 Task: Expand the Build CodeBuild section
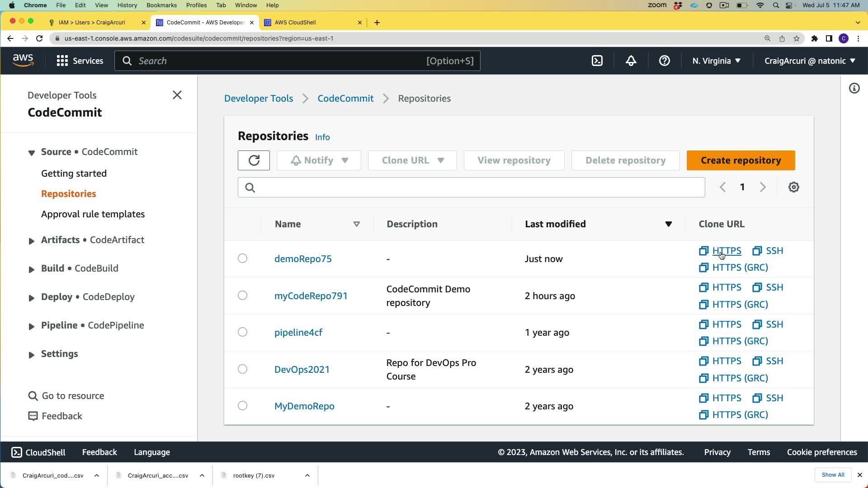[32, 269]
